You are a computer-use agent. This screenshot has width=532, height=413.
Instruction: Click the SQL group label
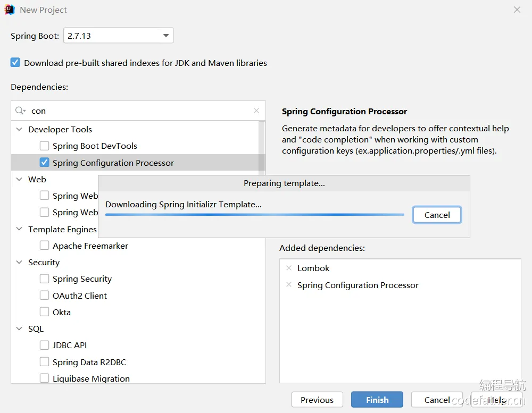coord(36,329)
